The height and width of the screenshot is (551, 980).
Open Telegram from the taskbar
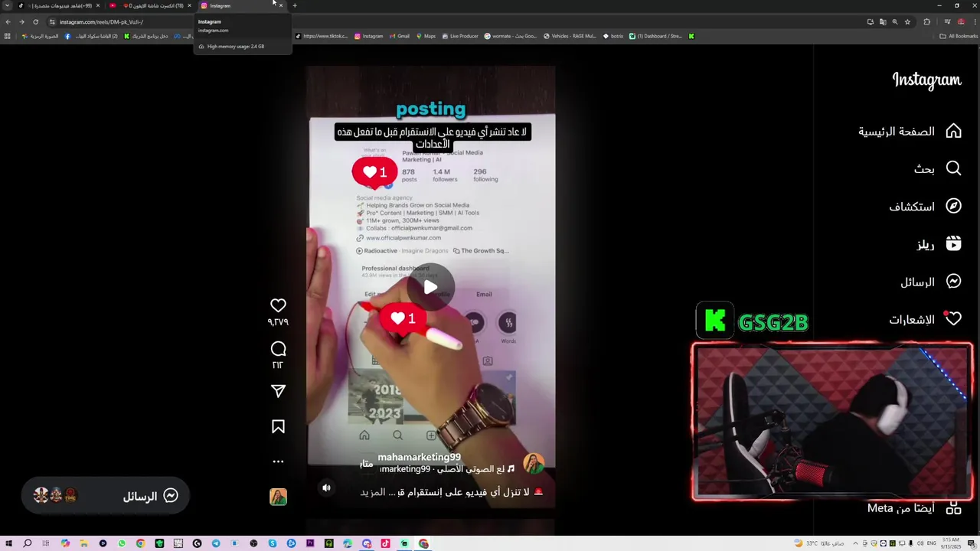[216, 543]
